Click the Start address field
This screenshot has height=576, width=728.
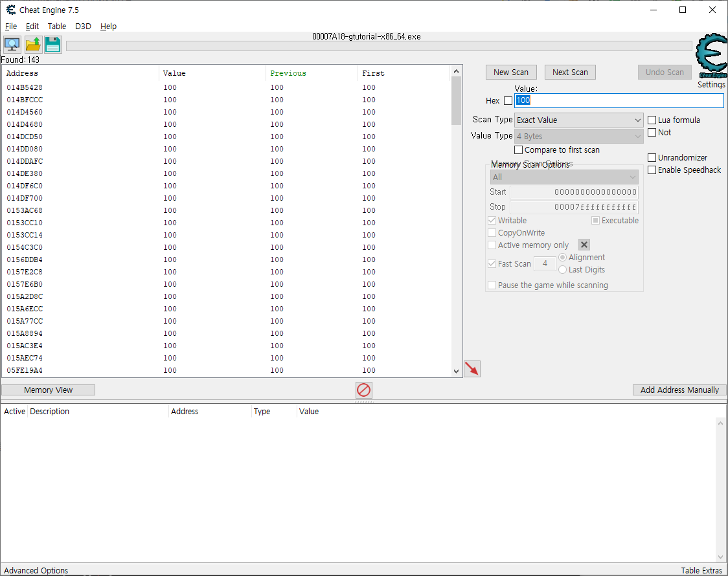pyautogui.click(x=574, y=192)
